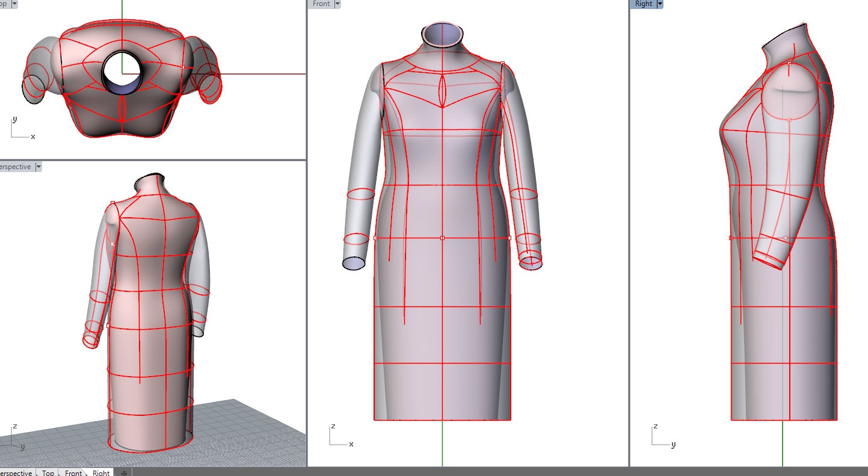This screenshot has width=868, height=476.
Task: Open the Top viewport title dropdown arrow
Action: click(x=14, y=4)
